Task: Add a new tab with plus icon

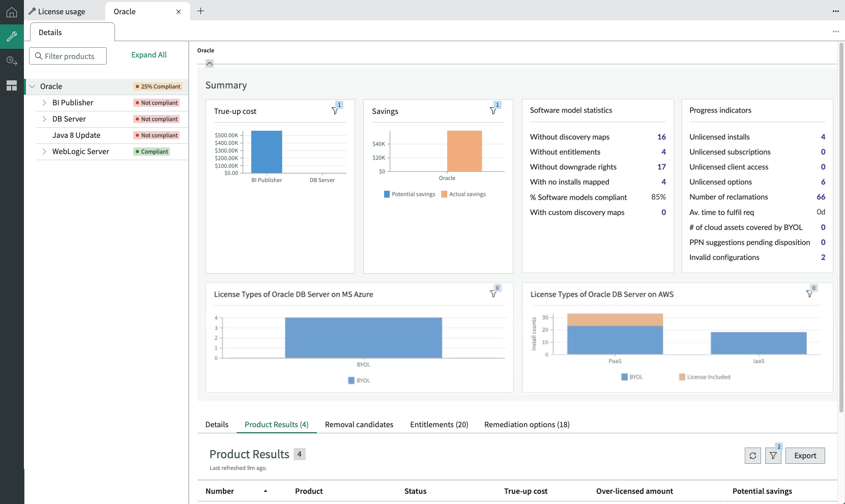Action: [x=201, y=11]
